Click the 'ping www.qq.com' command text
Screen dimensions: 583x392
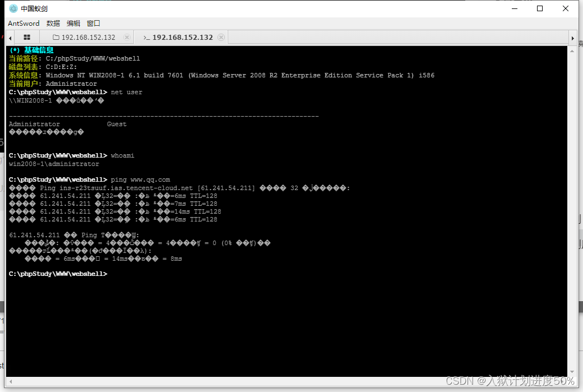pos(140,179)
